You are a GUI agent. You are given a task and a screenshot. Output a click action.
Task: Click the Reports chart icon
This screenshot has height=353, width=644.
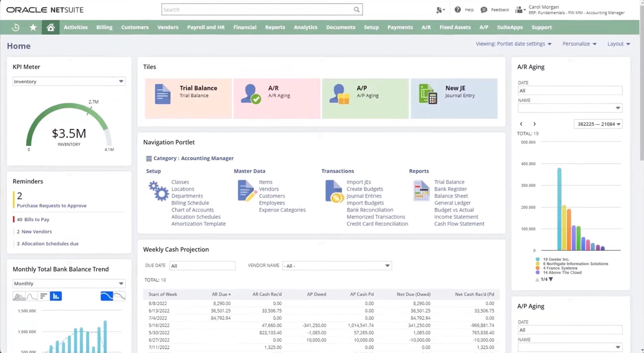coord(421,191)
